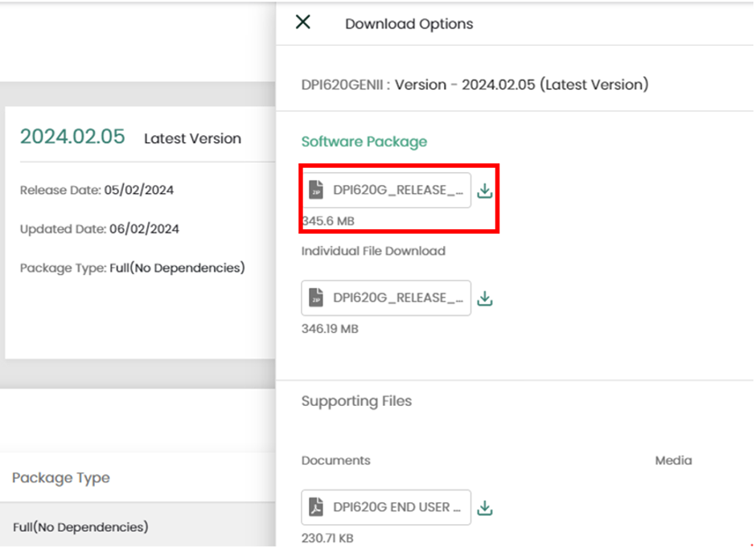Download the 345.6 MB software package
The image size is (756, 549).
tap(484, 191)
